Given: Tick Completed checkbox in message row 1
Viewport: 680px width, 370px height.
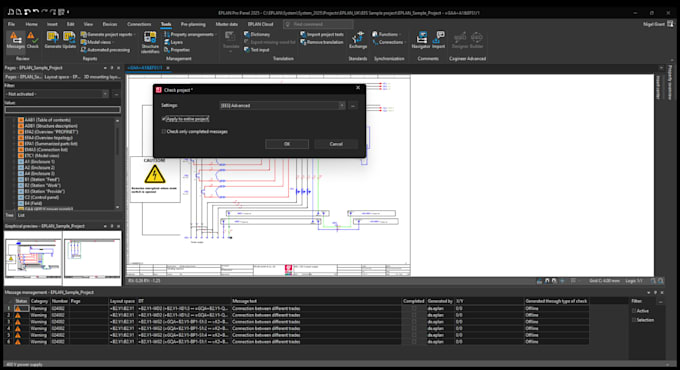Looking at the screenshot, I should [x=414, y=309].
